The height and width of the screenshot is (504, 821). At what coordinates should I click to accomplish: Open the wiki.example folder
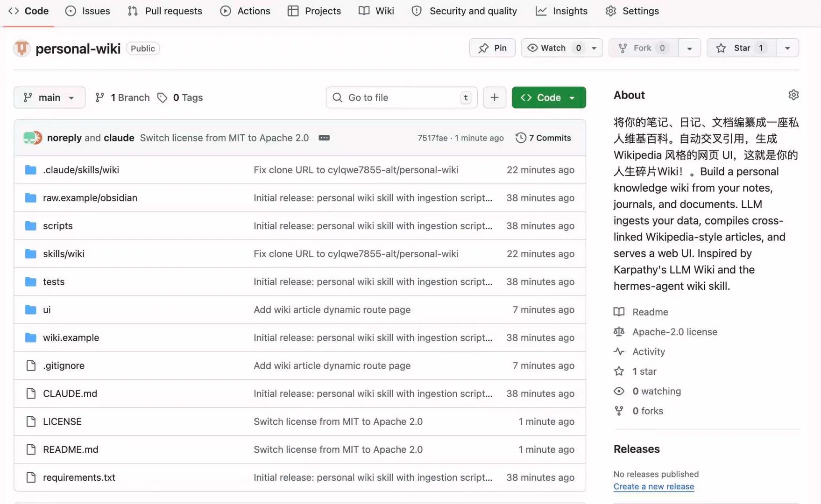tap(71, 337)
